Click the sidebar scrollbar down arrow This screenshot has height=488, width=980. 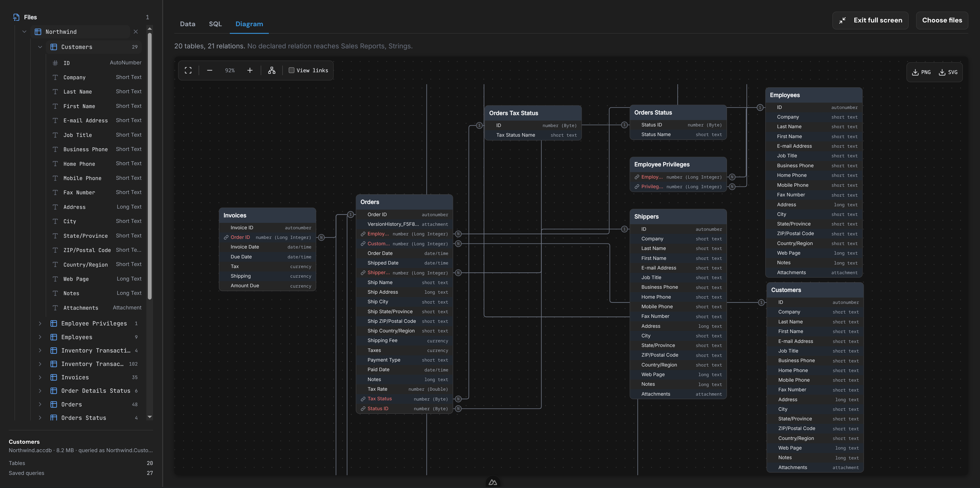click(150, 417)
